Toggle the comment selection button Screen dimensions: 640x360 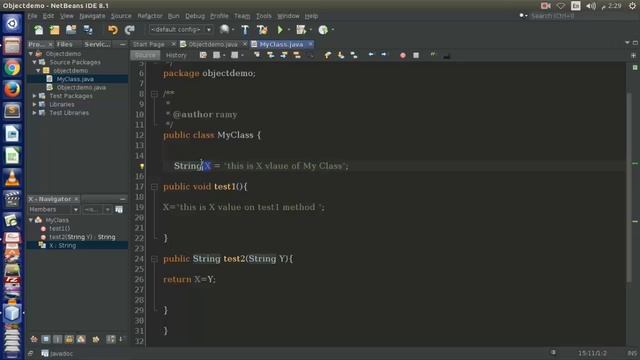click(x=433, y=55)
